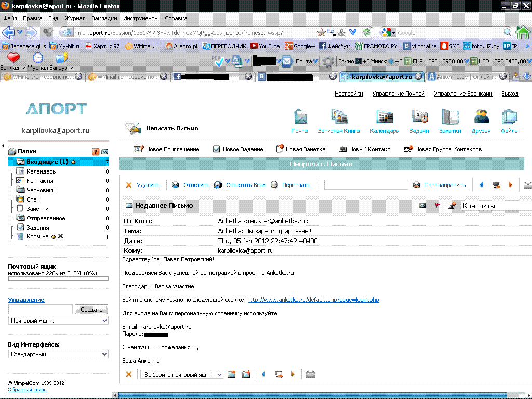Click the Write Letter (Написать Письмо) link
The image size is (532, 399).
[x=172, y=128]
